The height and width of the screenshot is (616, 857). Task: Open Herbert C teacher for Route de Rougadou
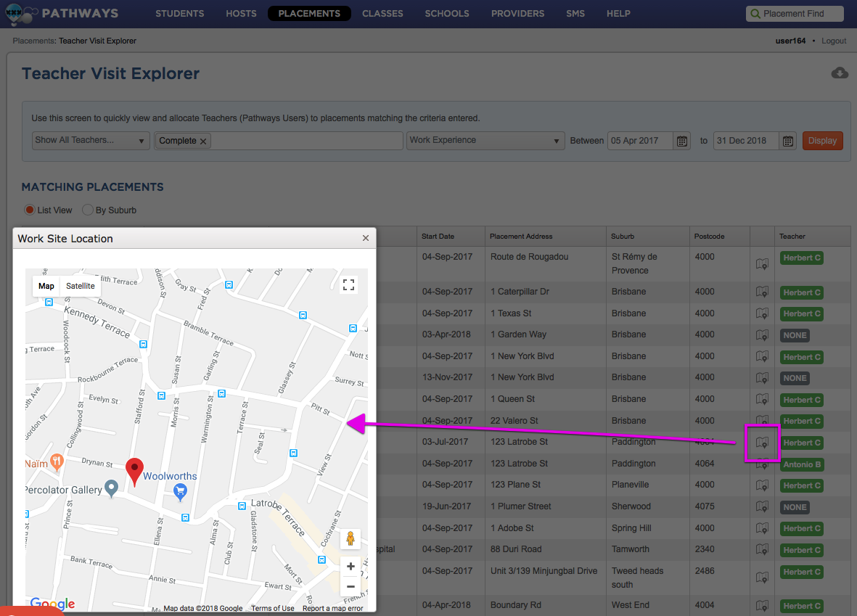pyautogui.click(x=801, y=258)
